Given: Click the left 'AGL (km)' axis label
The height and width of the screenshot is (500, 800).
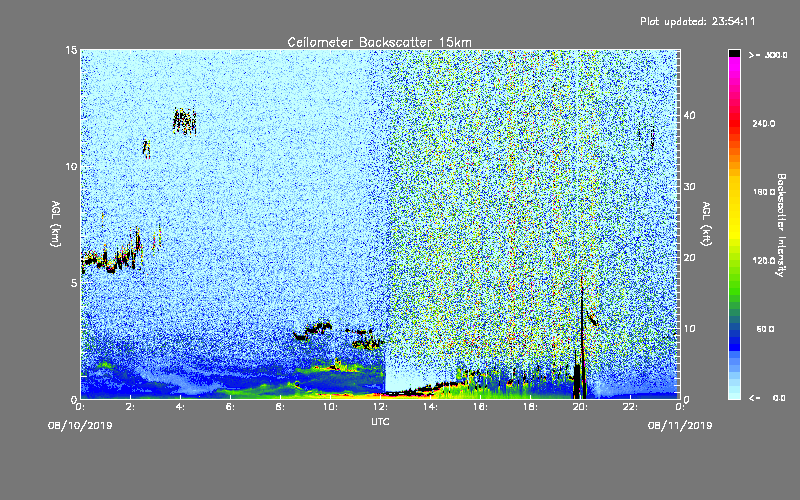Looking at the screenshot, I should (56, 224).
